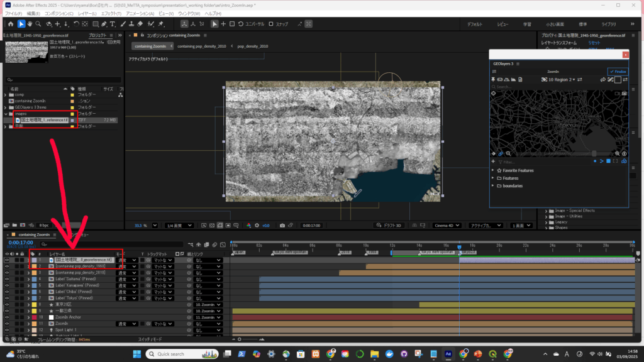This screenshot has width=644, height=362.
Task: Toggle visibility of ZoomIn Anchor layer
Action: pos(7,317)
